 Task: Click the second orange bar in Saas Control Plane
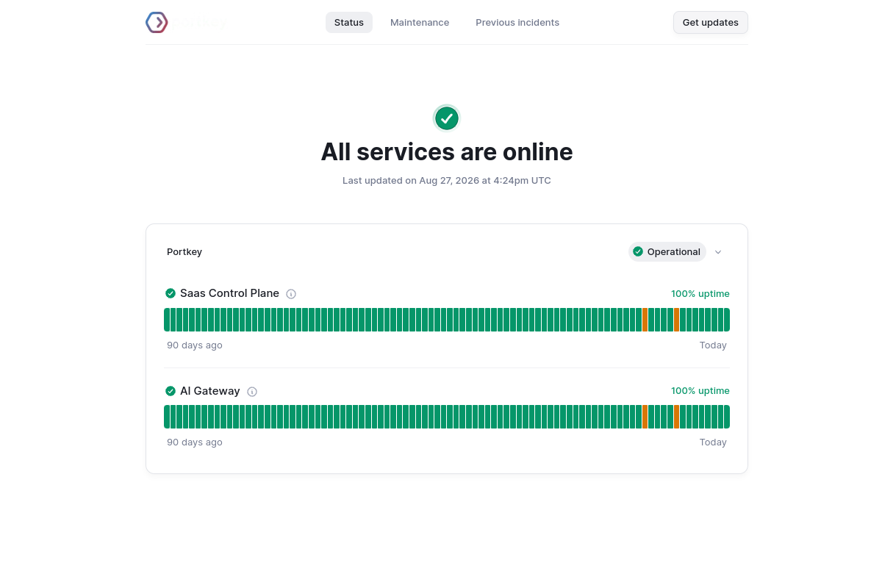[676, 320]
